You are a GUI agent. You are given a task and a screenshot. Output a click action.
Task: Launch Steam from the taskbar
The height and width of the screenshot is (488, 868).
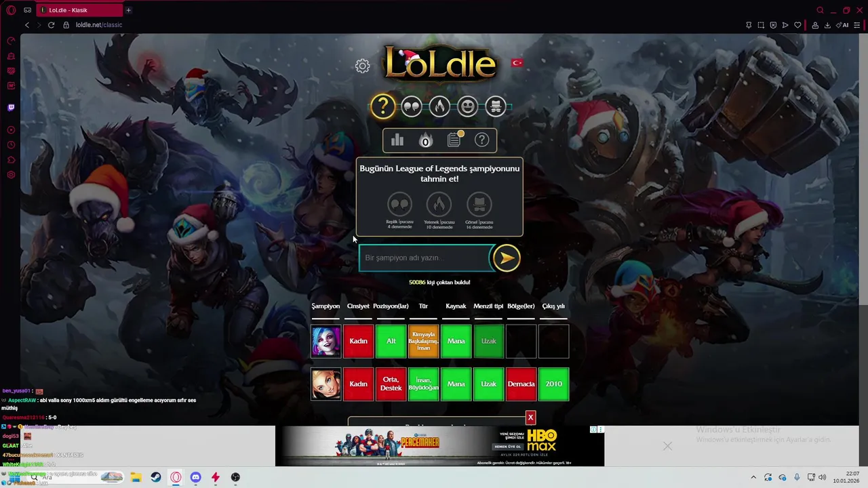156,477
